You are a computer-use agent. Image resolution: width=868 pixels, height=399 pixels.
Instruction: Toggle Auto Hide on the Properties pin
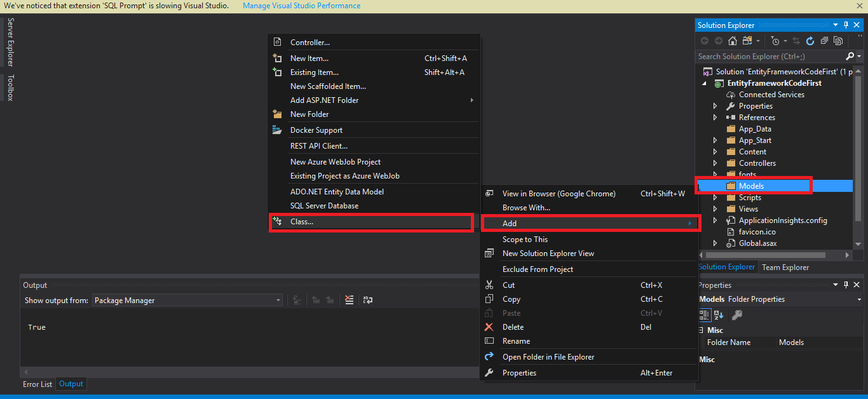[845, 285]
